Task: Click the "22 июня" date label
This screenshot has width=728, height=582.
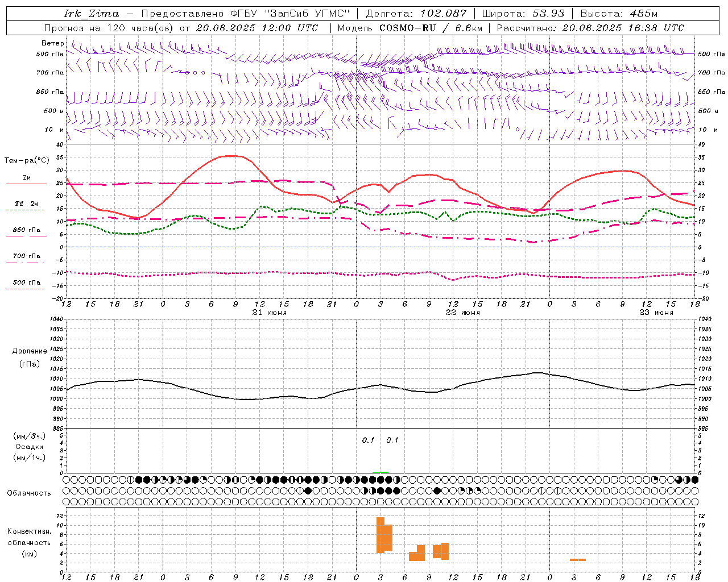Action: pos(463,313)
